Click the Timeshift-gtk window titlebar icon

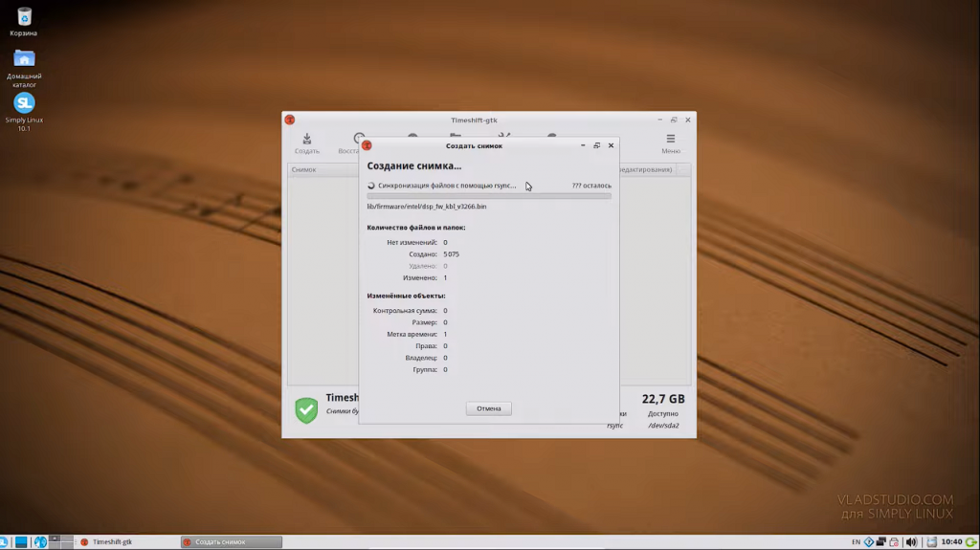pos(289,120)
